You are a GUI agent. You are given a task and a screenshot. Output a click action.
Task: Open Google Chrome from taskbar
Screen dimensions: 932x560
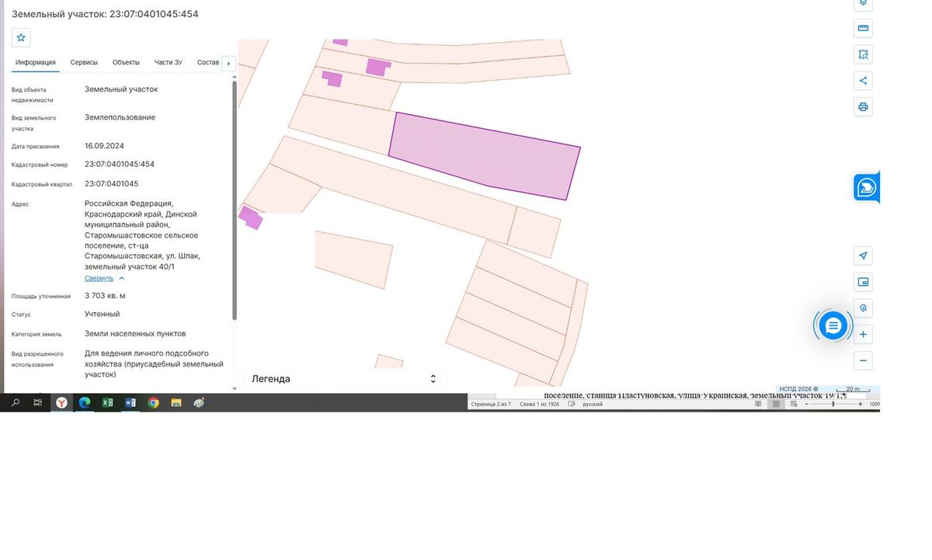click(x=154, y=402)
